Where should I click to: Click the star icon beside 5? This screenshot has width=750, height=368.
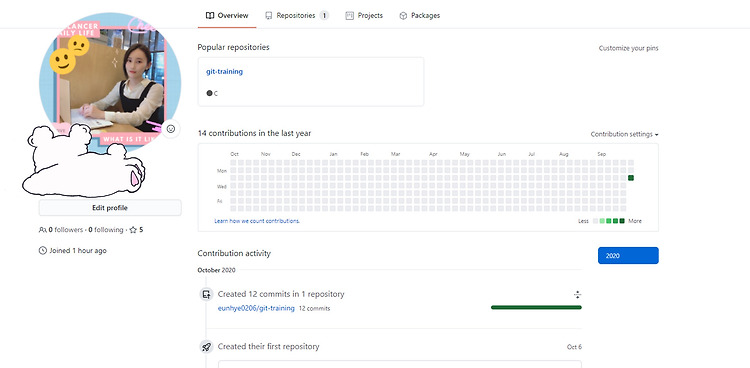133,230
